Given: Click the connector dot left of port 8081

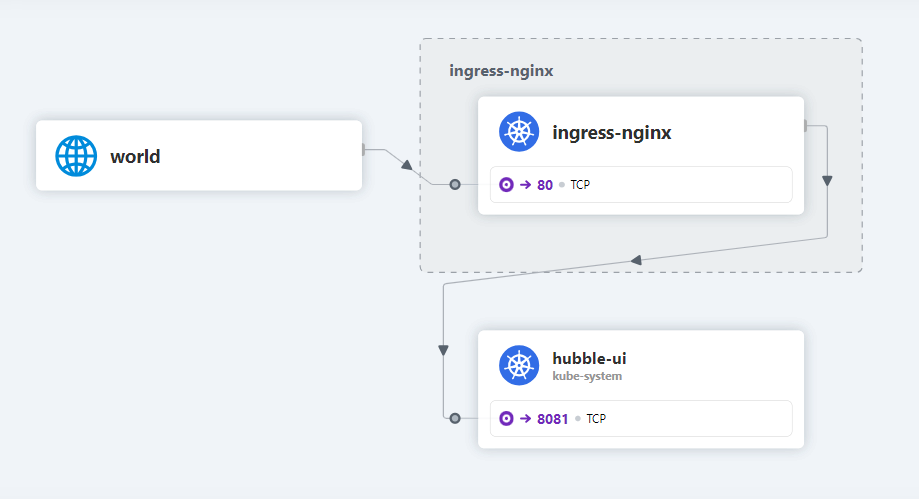Looking at the screenshot, I should point(455,418).
